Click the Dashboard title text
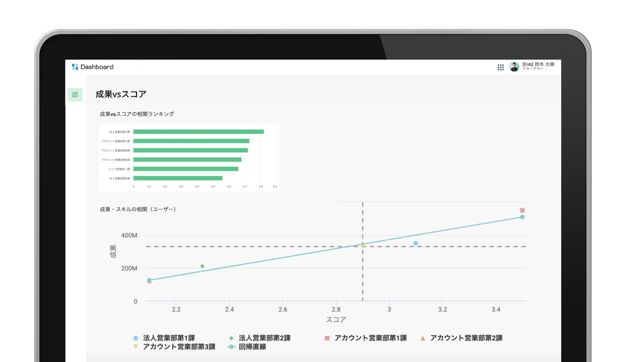Image resolution: width=644 pixels, height=362 pixels. [x=97, y=67]
